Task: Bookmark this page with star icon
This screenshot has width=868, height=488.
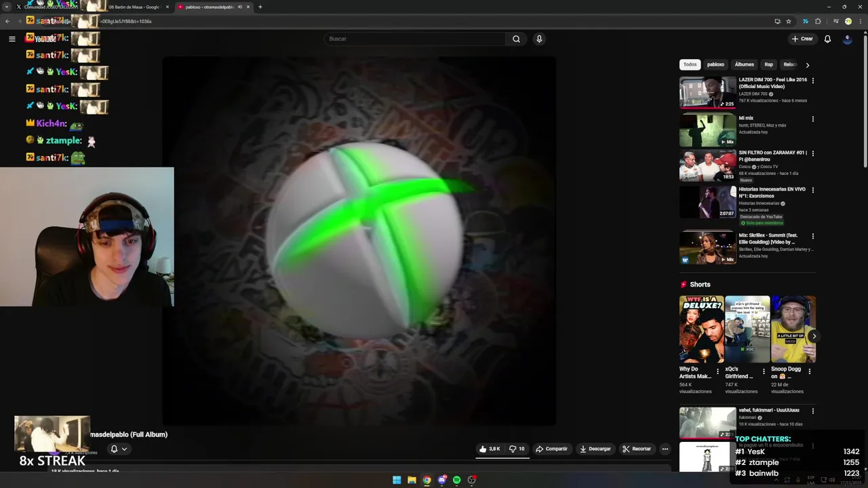Action: [789, 21]
